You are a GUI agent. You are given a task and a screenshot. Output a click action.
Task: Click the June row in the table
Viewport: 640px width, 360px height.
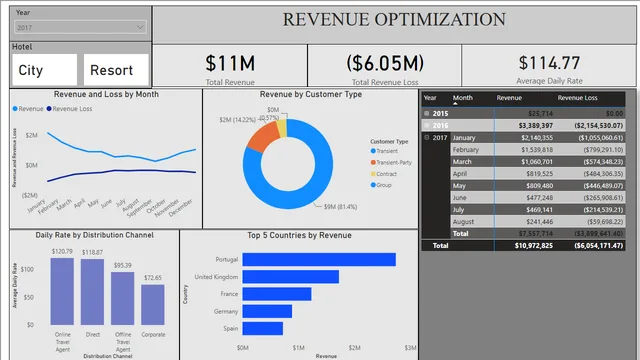click(x=538, y=198)
